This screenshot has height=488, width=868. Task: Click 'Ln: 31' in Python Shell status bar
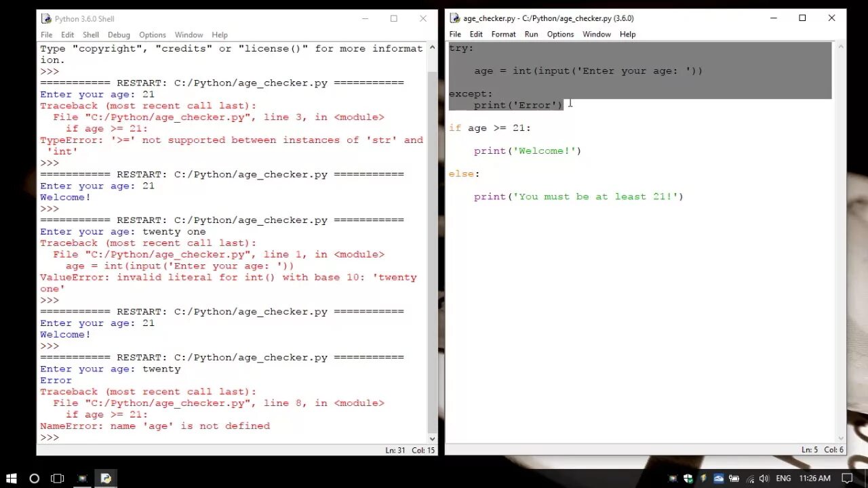click(395, 450)
